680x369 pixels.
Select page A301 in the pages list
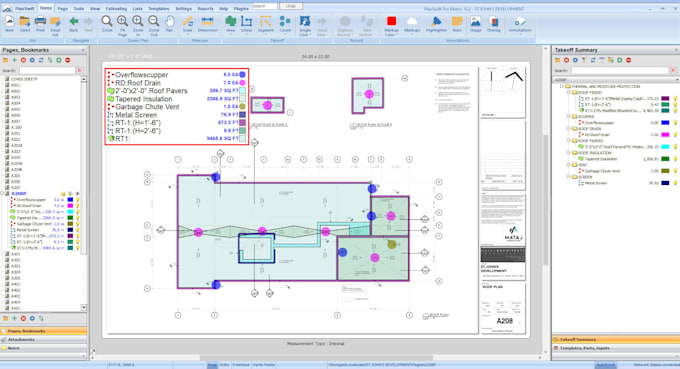point(16,254)
